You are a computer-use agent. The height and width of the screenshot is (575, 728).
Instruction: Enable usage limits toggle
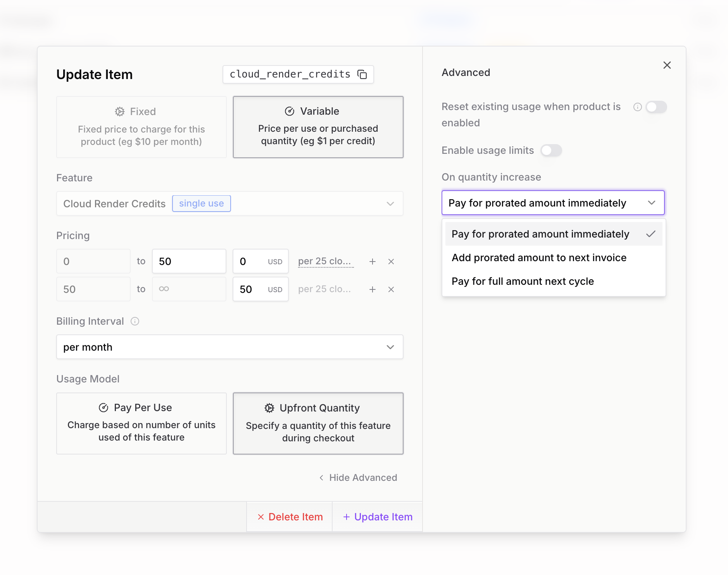tap(551, 150)
